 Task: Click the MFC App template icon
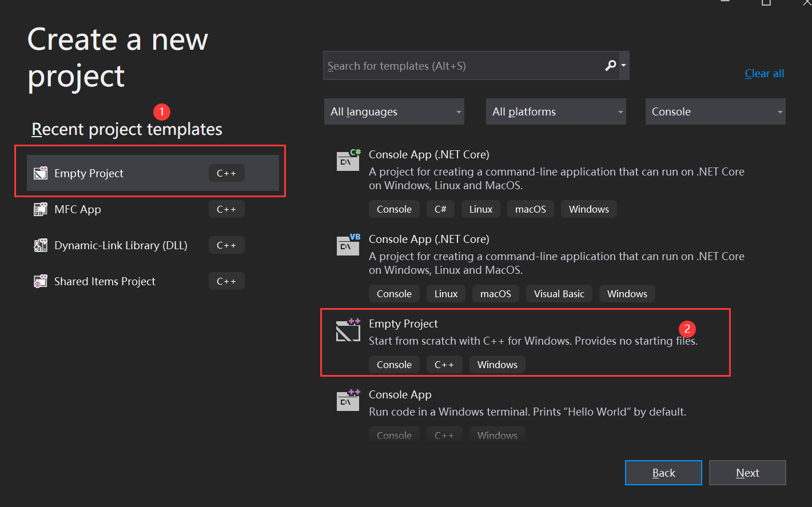tap(41, 209)
